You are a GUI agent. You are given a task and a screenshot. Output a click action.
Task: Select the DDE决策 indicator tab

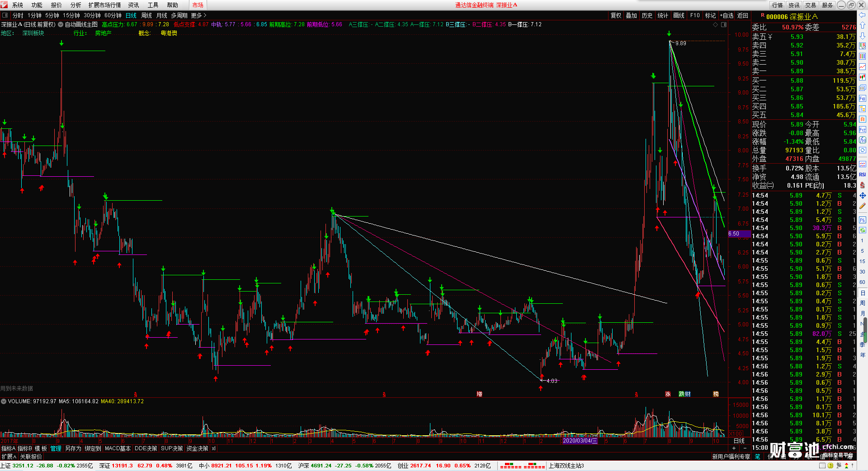pos(146,448)
